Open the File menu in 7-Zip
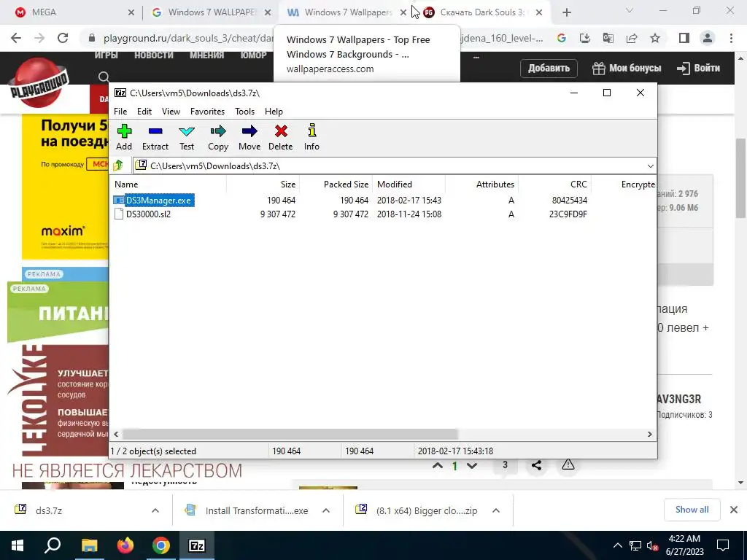 point(120,112)
